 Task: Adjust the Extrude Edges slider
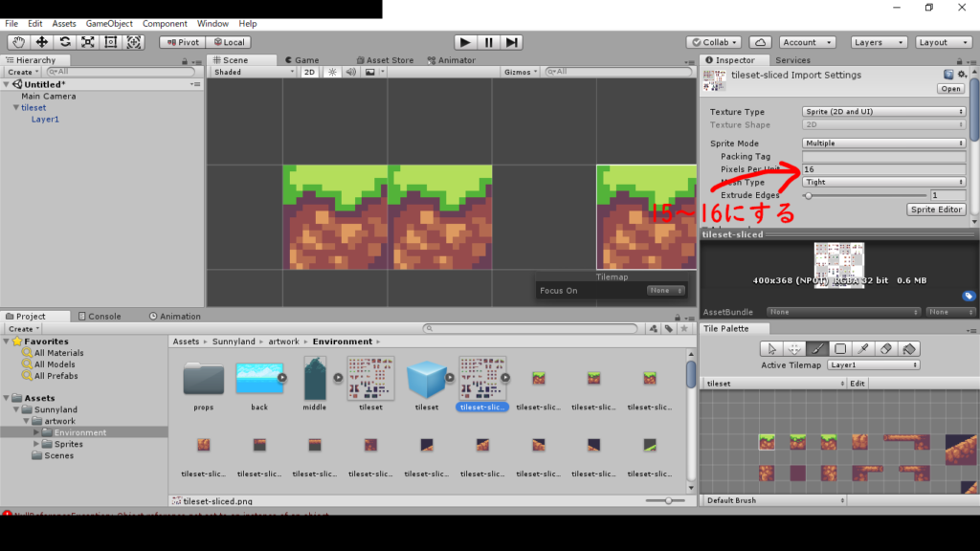(x=810, y=195)
